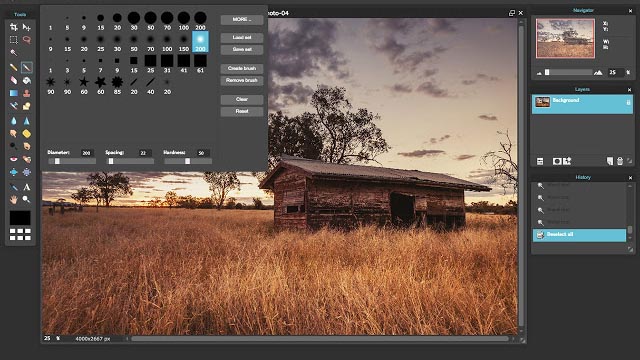Screen dimensions: 640x360
Task: Choose the diagonal line 40 brush preset
Action: [x=150, y=85]
